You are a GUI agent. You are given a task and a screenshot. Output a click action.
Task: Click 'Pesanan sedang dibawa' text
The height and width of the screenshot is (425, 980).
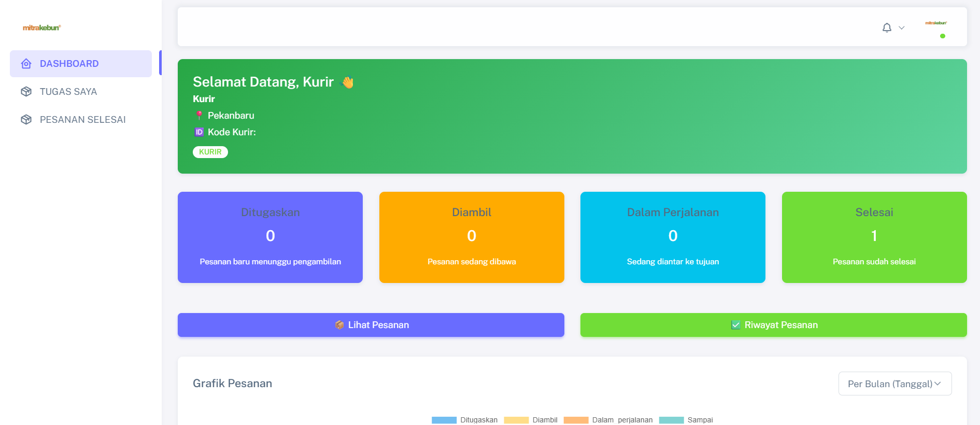[472, 262]
